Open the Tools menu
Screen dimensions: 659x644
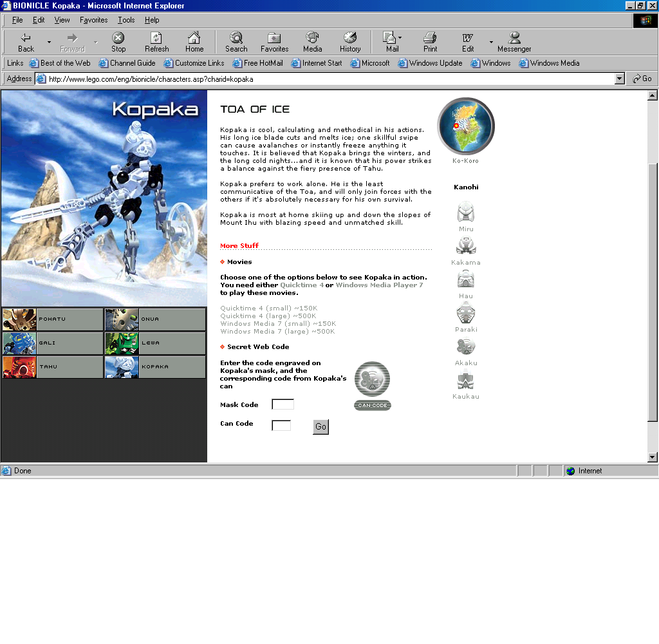[126, 20]
